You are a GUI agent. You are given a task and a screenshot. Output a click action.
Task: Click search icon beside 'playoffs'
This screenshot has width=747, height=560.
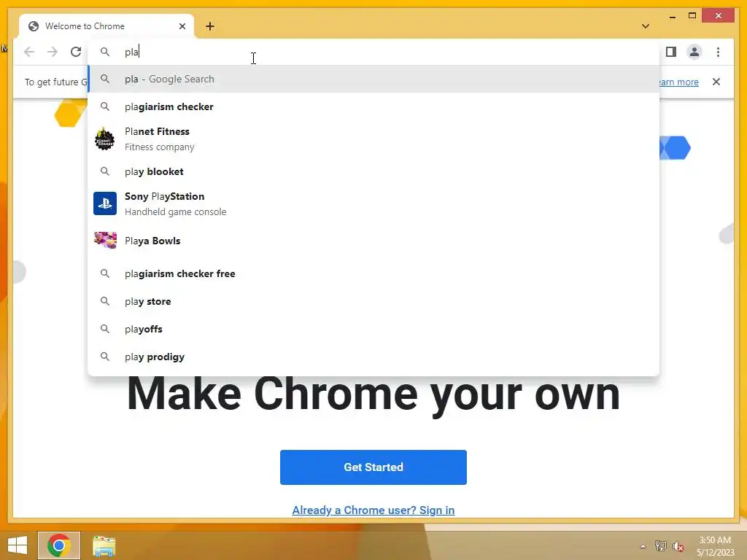point(105,329)
